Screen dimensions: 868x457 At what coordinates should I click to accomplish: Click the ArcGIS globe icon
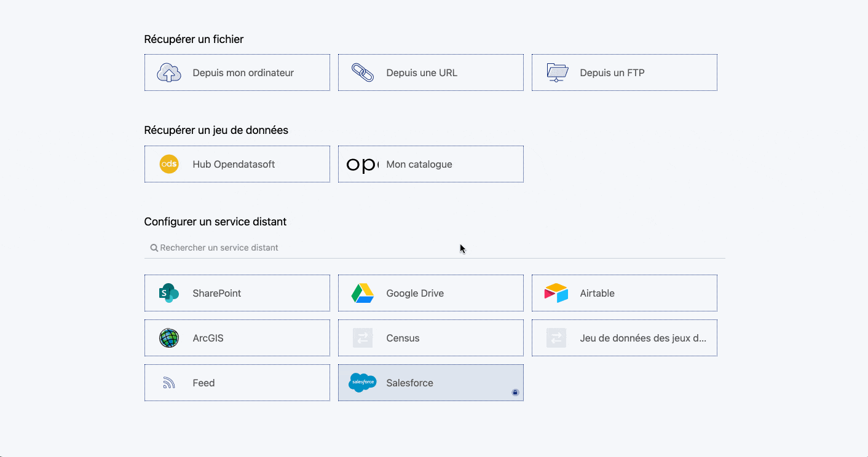[x=169, y=338]
